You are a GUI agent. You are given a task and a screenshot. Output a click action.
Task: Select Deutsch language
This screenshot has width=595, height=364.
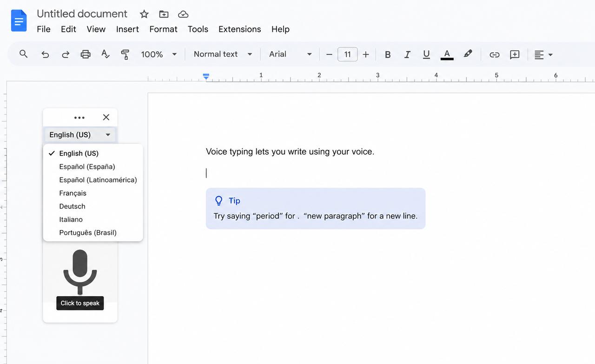[x=93, y=206]
